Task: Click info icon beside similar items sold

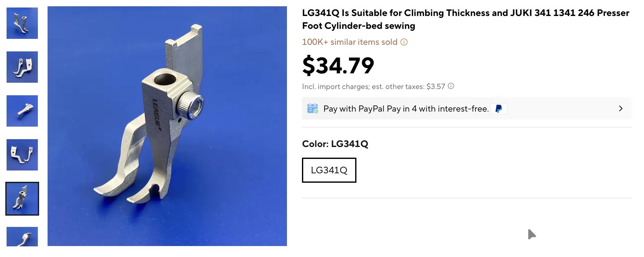Action: coord(404,42)
